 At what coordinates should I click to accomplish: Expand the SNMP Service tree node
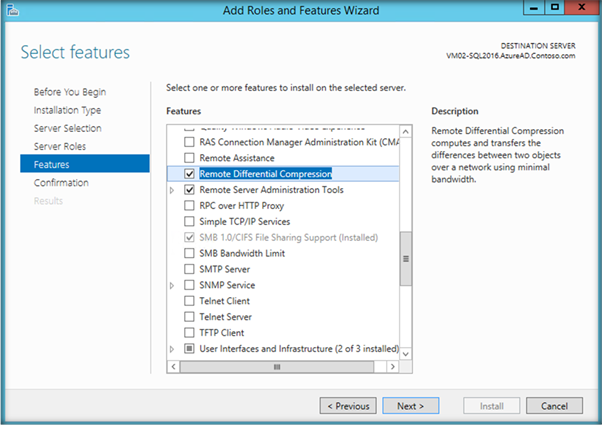(173, 285)
